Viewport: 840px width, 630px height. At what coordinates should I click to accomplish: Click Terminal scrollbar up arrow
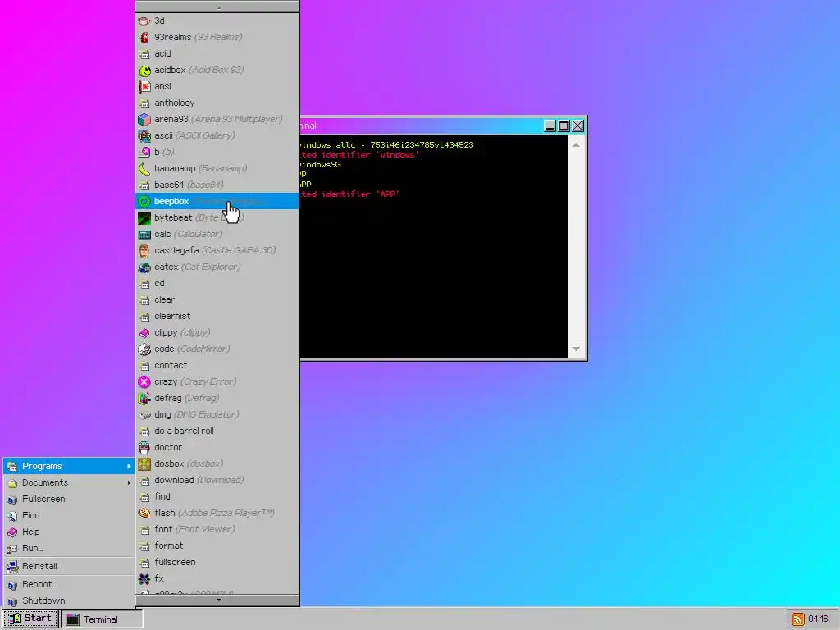coord(576,144)
